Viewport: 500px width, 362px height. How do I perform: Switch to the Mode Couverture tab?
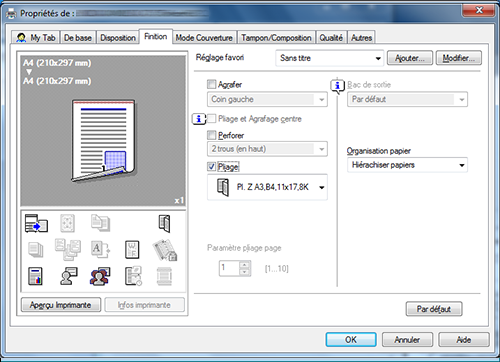point(204,38)
